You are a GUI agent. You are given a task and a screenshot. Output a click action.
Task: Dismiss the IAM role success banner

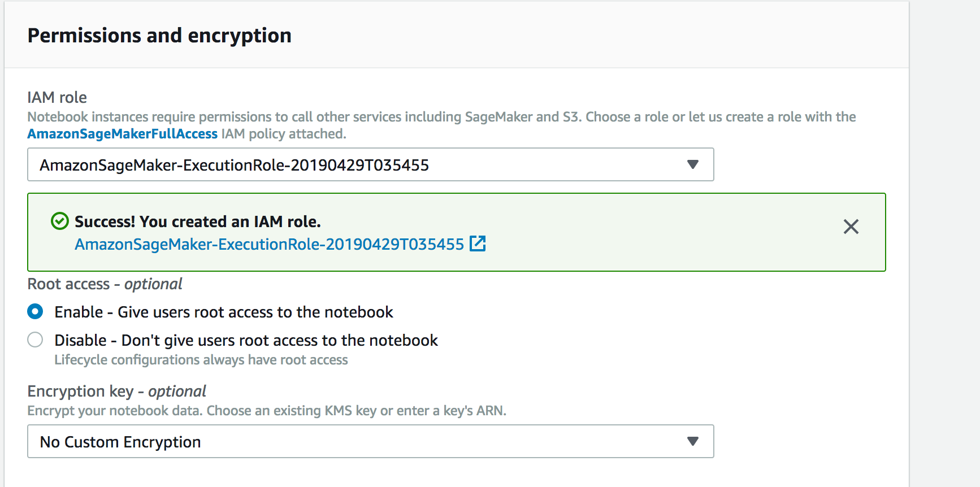tap(851, 227)
